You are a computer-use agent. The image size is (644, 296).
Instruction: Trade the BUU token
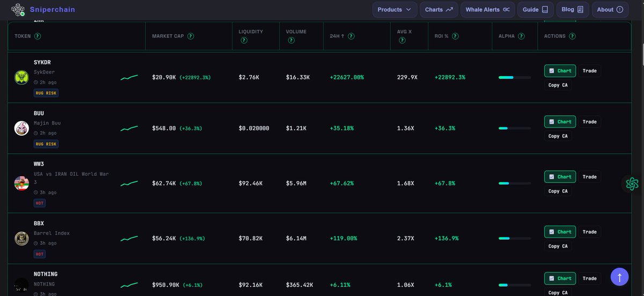590,122
